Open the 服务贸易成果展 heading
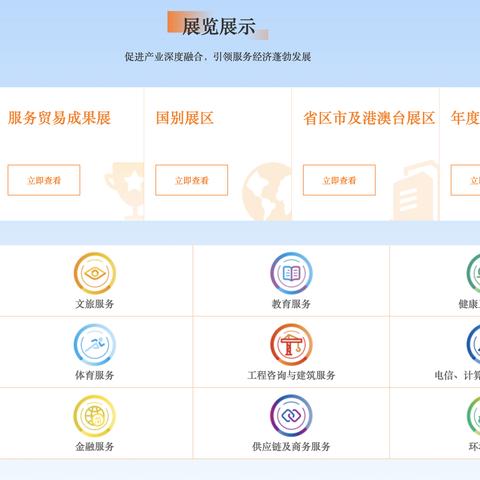The image size is (480, 480). click(x=59, y=118)
